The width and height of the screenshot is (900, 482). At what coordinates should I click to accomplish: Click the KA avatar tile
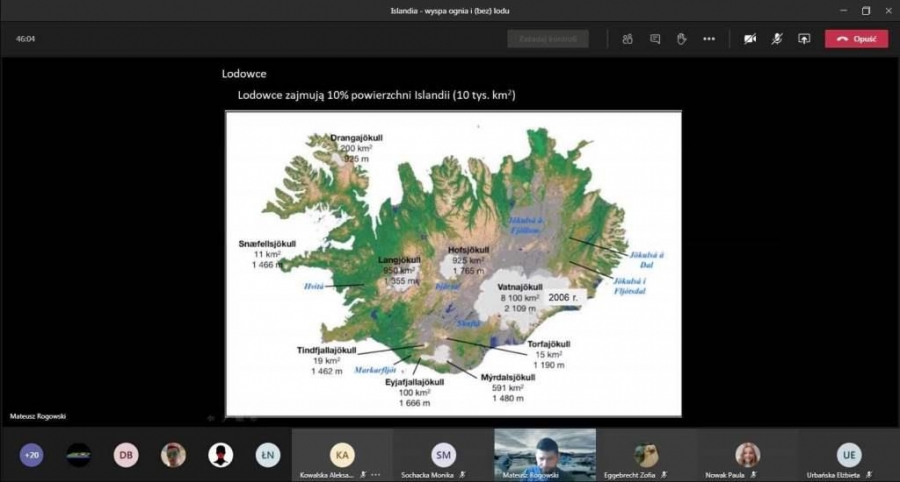click(x=342, y=454)
